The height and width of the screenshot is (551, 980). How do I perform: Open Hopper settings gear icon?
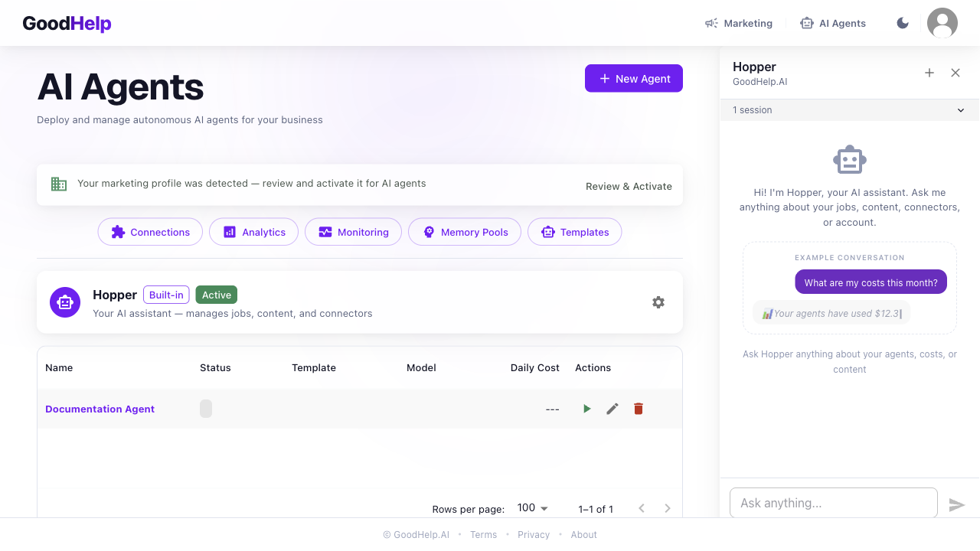(x=658, y=302)
